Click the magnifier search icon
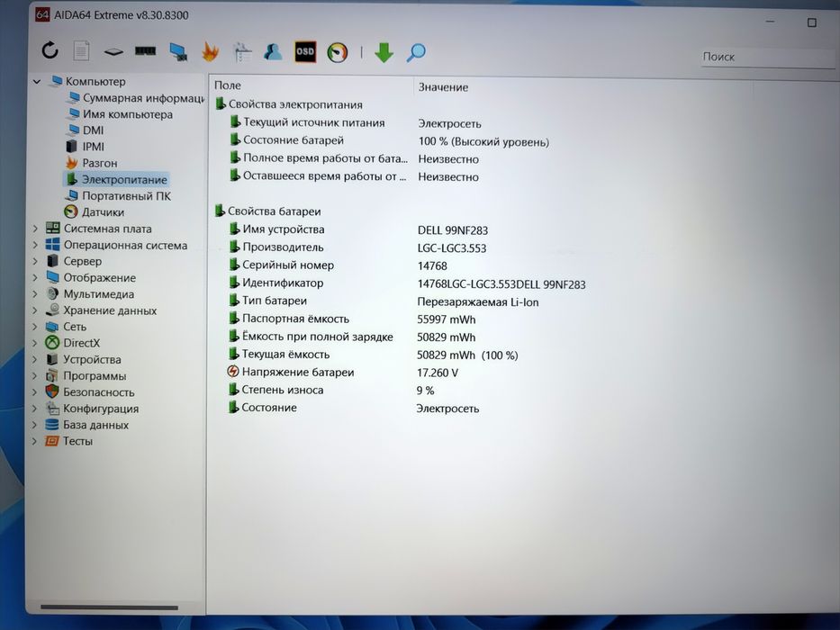Image resolution: width=840 pixels, height=630 pixels. click(416, 52)
